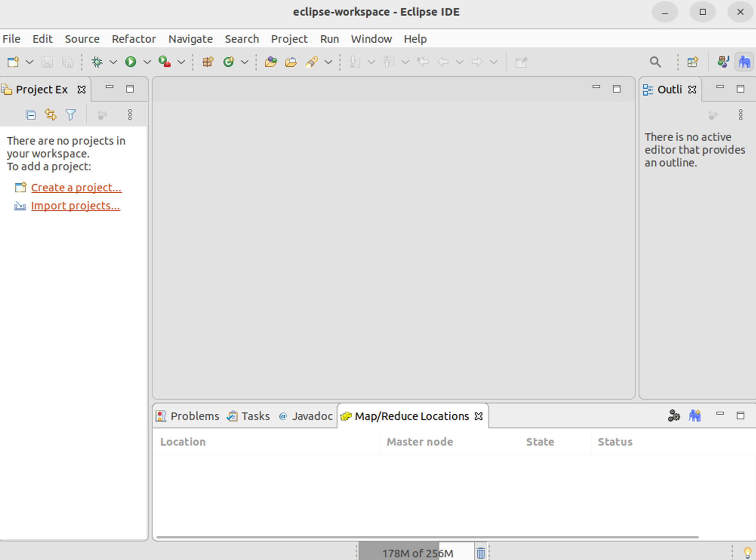
Task: Click the Previous Annotation arrow icon
Action: click(x=388, y=62)
